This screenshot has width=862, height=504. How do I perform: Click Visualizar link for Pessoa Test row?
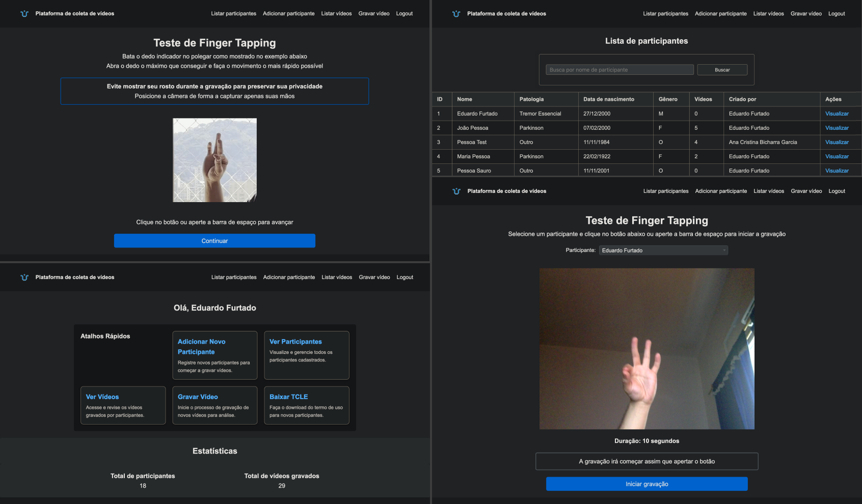pyautogui.click(x=837, y=143)
